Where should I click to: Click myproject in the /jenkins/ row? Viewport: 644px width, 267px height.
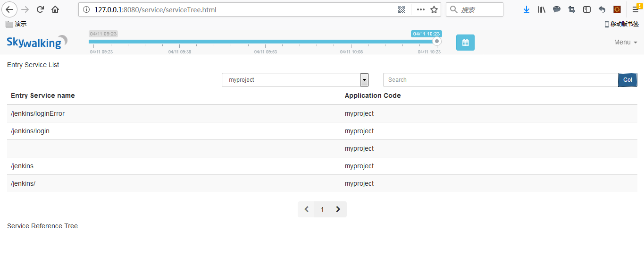coord(359,183)
